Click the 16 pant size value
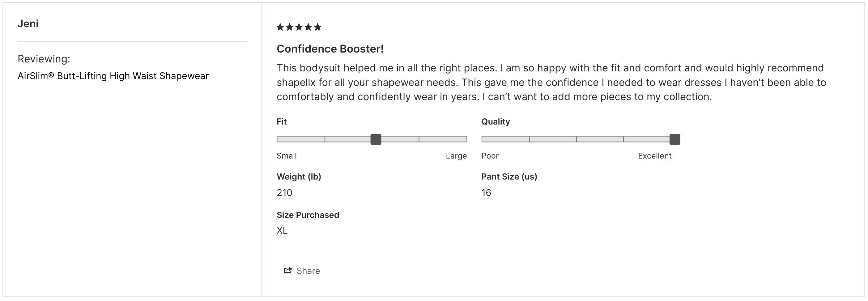The image size is (868, 301). [486, 193]
